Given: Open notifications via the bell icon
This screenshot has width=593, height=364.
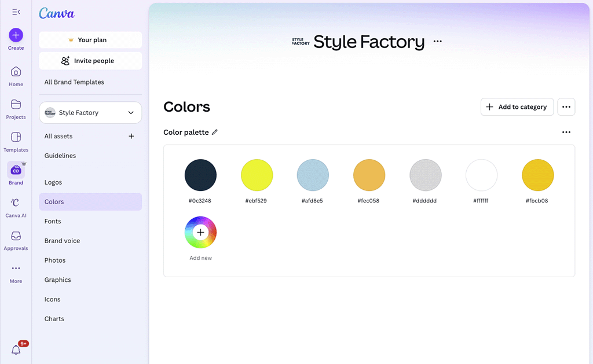Looking at the screenshot, I should [x=15, y=349].
